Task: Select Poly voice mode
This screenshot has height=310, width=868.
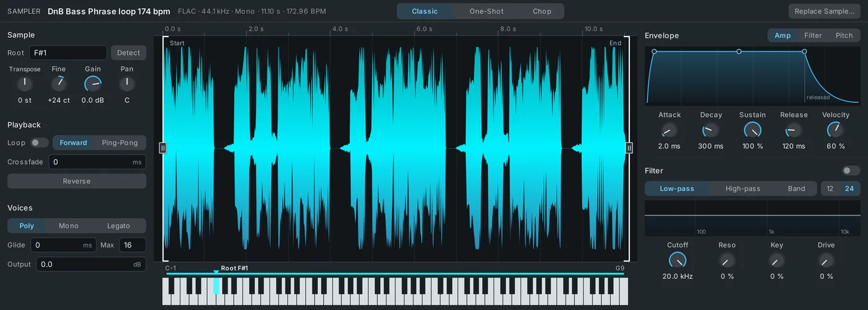Action: [27, 226]
